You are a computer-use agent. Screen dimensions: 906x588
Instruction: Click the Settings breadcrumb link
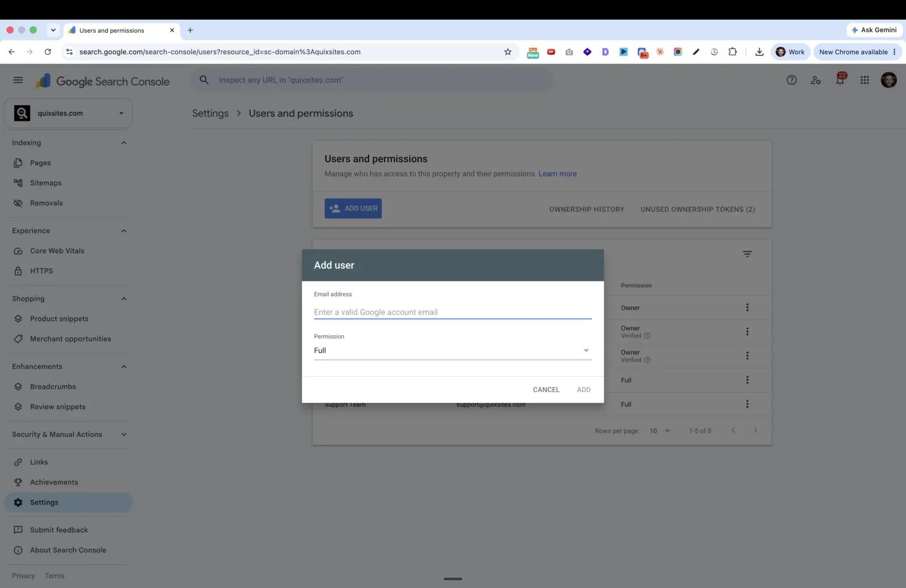click(x=210, y=113)
